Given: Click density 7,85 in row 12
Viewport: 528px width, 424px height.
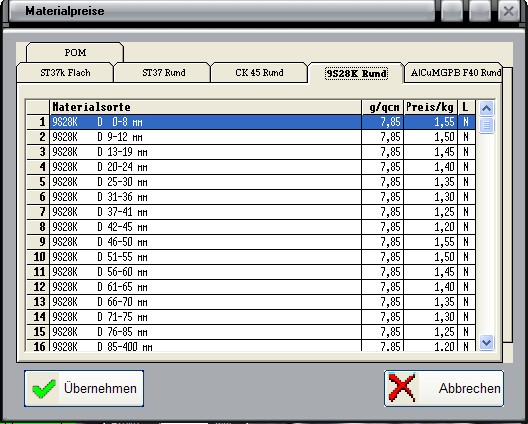Looking at the screenshot, I should pyautogui.click(x=383, y=287).
